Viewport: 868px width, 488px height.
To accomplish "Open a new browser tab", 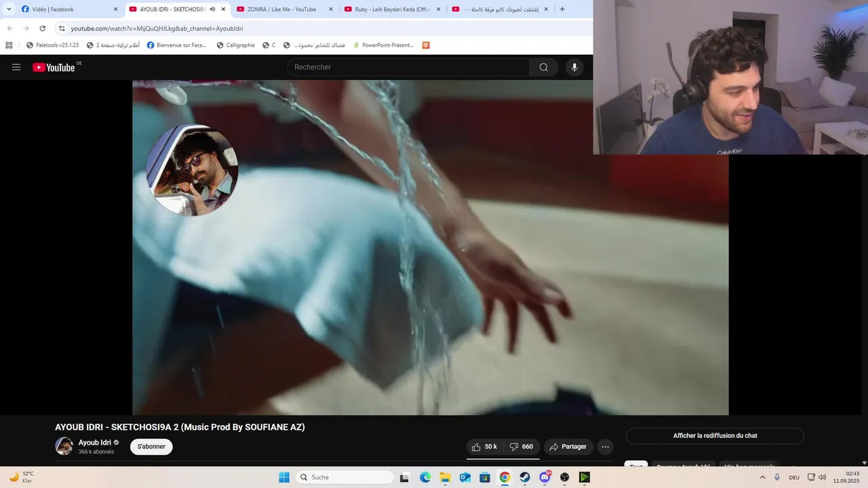I will (x=562, y=9).
